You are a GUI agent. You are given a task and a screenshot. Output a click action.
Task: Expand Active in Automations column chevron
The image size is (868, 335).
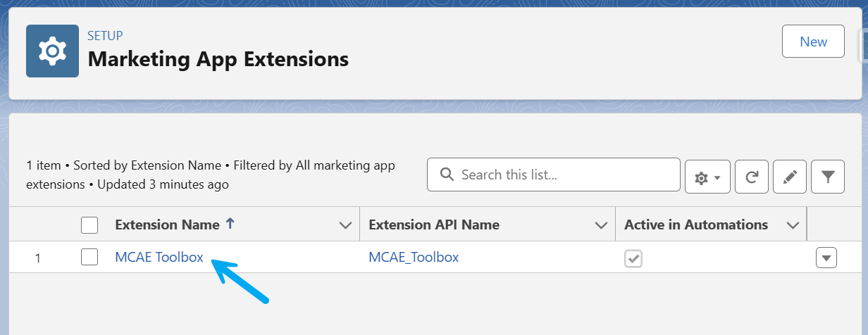793,225
